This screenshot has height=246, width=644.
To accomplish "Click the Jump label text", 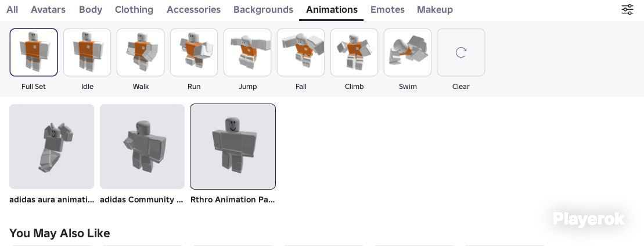I will [x=247, y=87].
